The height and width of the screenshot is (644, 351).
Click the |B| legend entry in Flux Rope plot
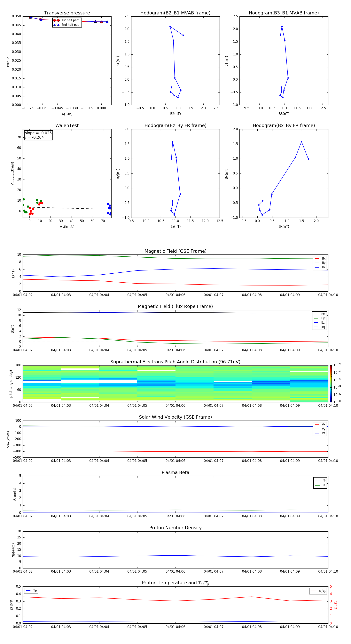click(320, 327)
